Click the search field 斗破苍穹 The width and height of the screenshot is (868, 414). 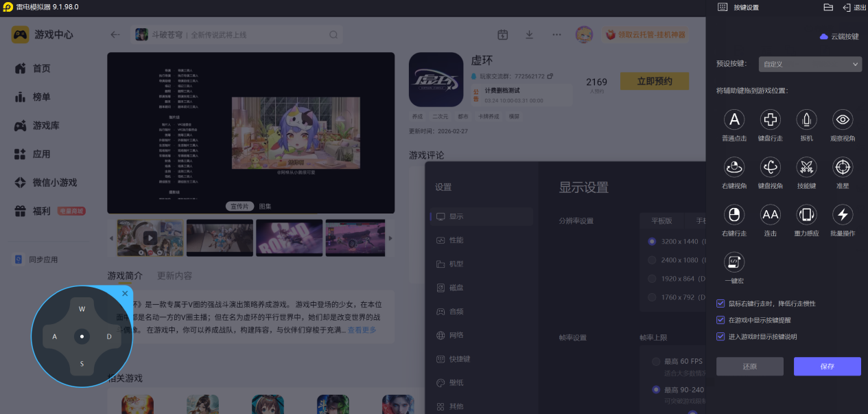(237, 34)
